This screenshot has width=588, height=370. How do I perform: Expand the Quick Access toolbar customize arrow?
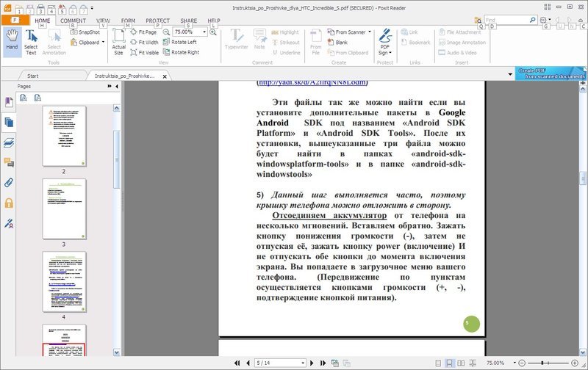point(93,8)
